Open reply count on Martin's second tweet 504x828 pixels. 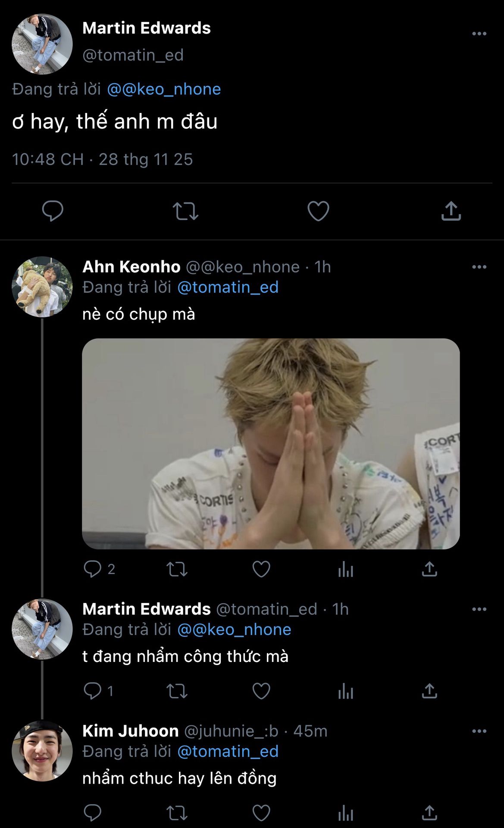pos(99,691)
